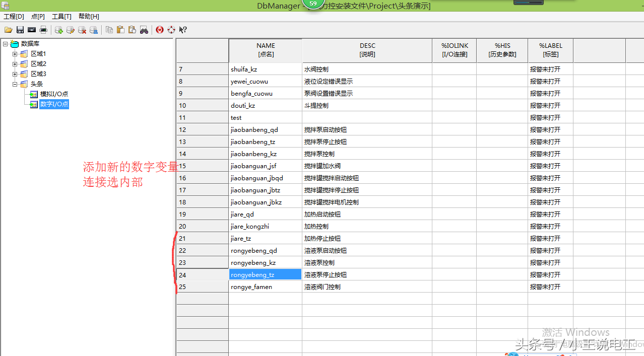
Task: Click the test name cell
Action: (266, 117)
